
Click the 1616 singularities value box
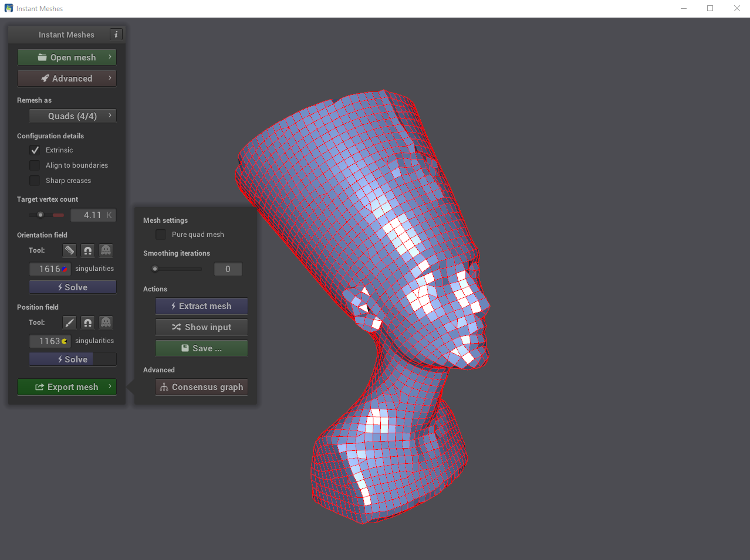pyautogui.click(x=50, y=269)
